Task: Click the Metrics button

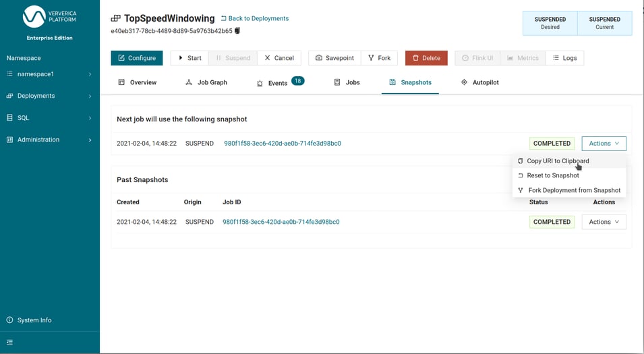Action: 523,58
